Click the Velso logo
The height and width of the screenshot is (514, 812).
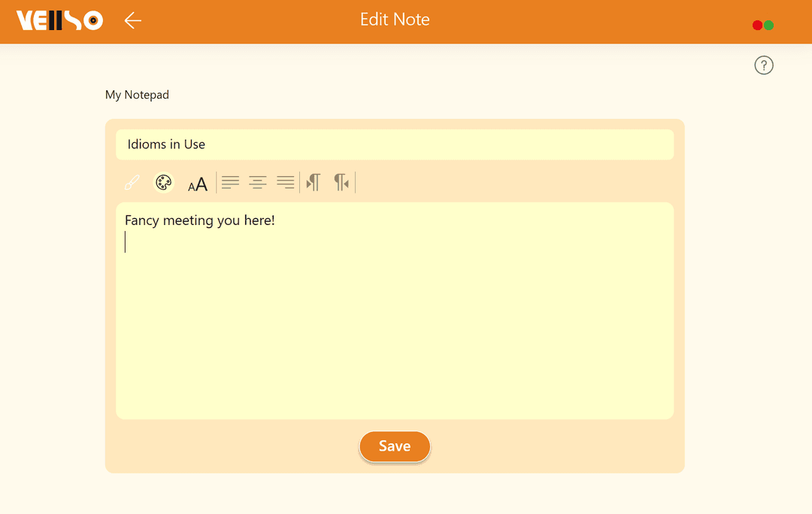59,20
